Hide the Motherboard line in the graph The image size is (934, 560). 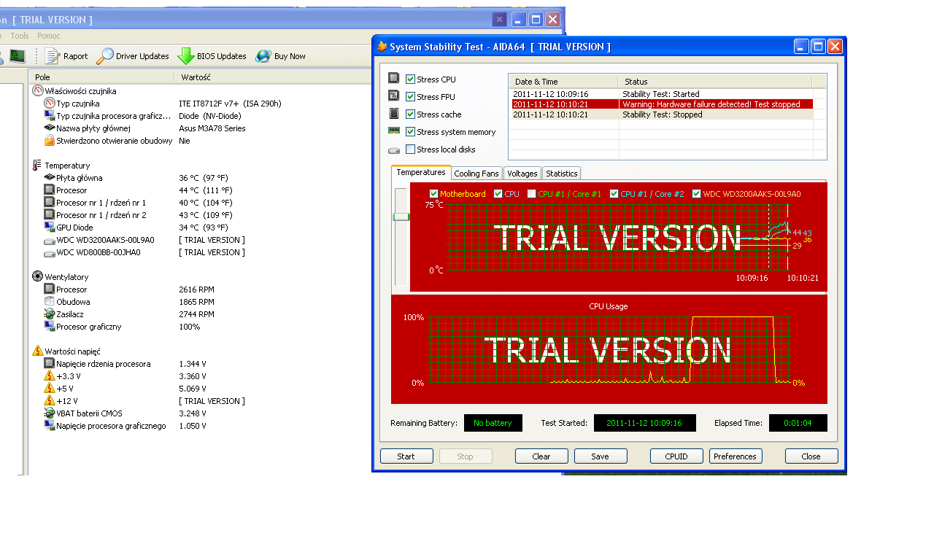[x=434, y=194]
